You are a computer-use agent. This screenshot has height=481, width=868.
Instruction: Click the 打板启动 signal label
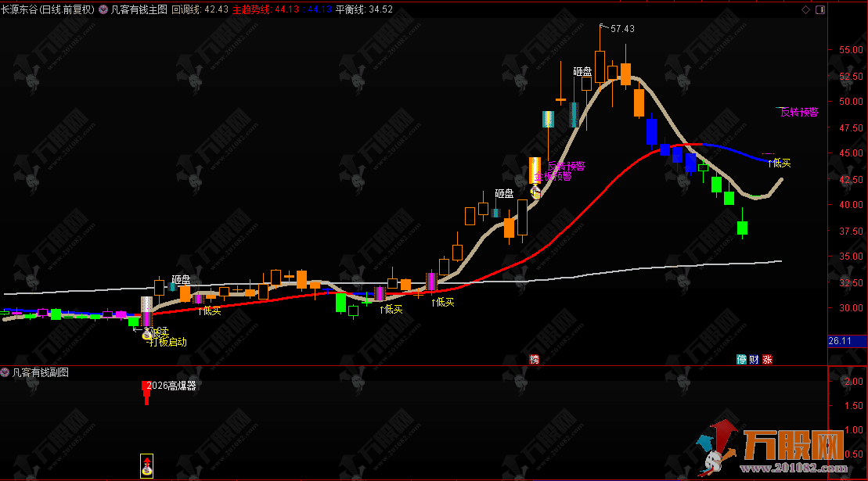pyautogui.click(x=169, y=343)
